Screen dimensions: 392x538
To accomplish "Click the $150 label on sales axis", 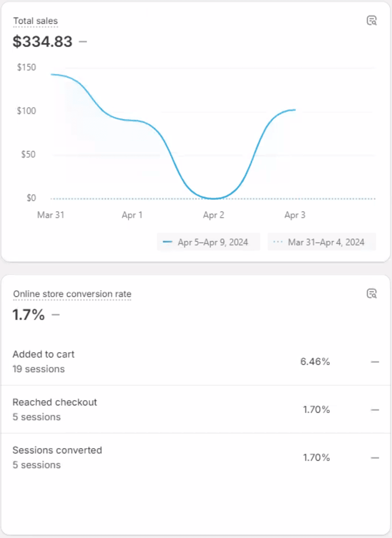I will click(27, 67).
